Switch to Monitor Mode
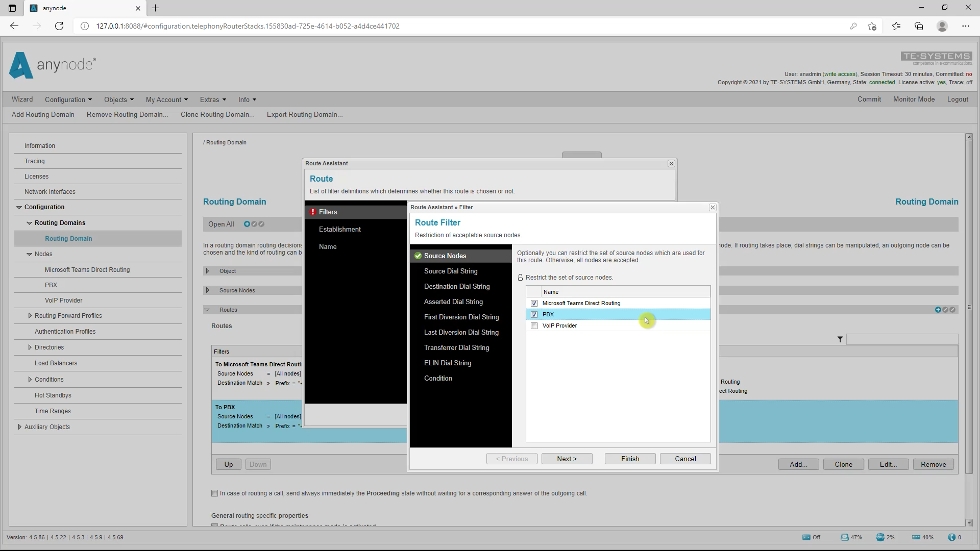Image resolution: width=980 pixels, height=551 pixels. [x=914, y=99]
